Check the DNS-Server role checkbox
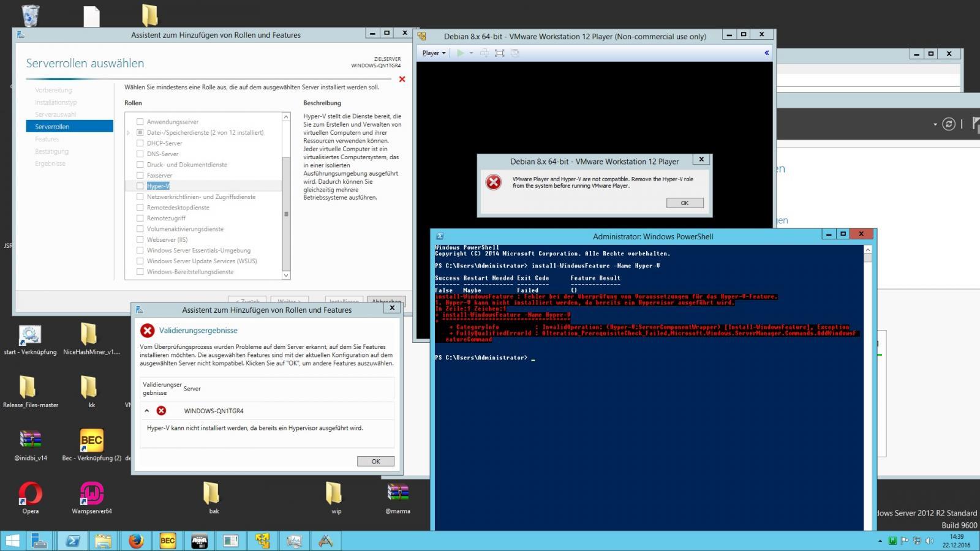The image size is (980, 551). 140,154
